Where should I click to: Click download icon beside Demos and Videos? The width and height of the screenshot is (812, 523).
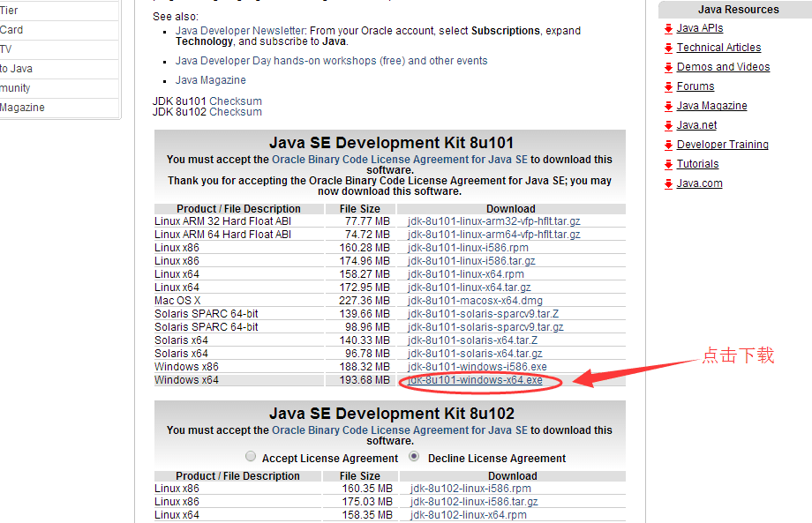coord(671,66)
